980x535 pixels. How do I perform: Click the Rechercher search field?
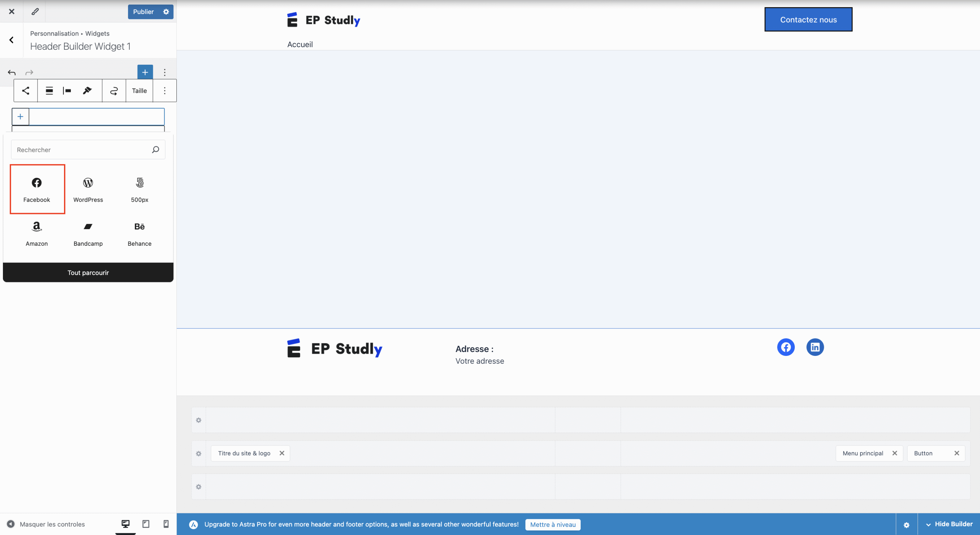coord(82,150)
